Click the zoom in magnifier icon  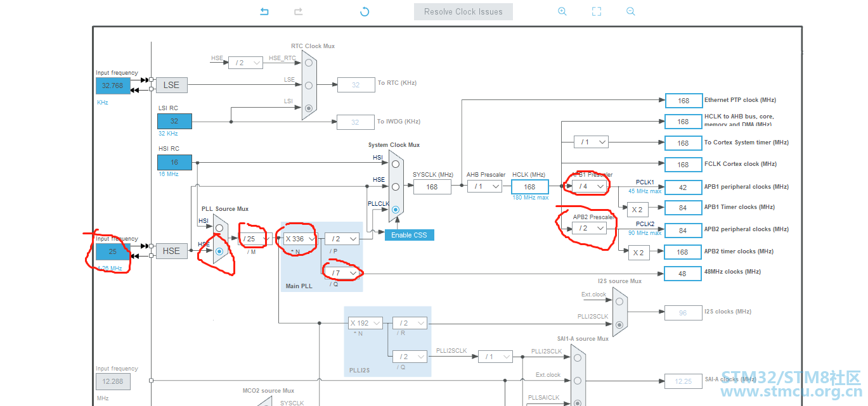pos(562,11)
